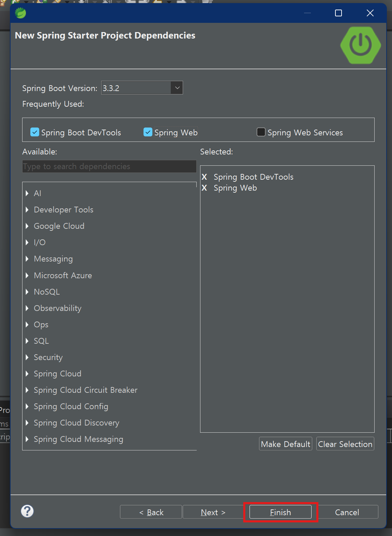Image resolution: width=392 pixels, height=536 pixels.
Task: Click the Clear Selection button
Action: pos(345,444)
